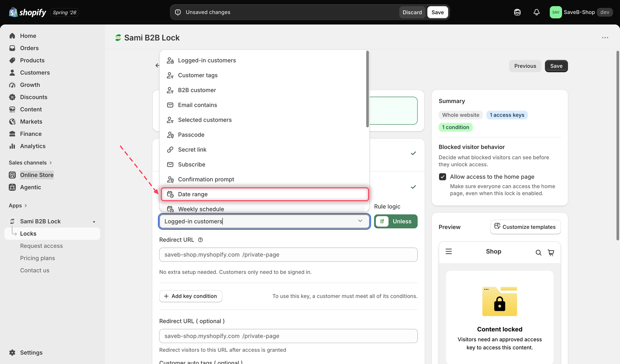Click the Discounts icon in sidebar

[x=12, y=97]
